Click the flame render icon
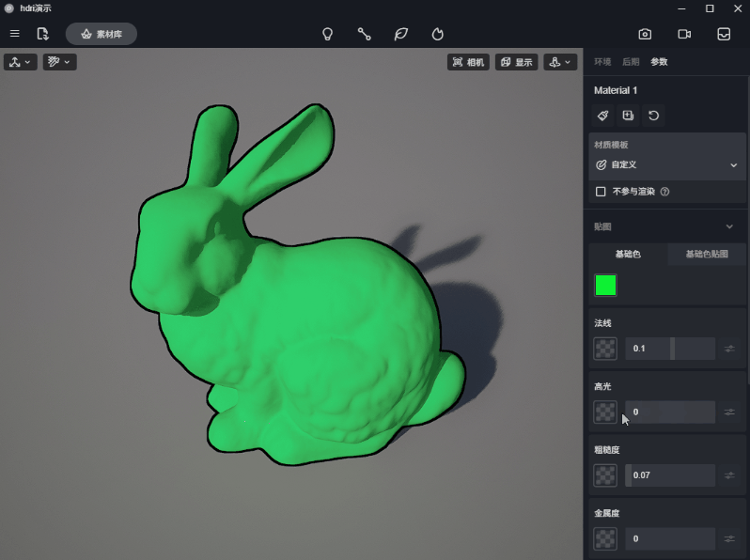The image size is (750, 560). (x=437, y=34)
